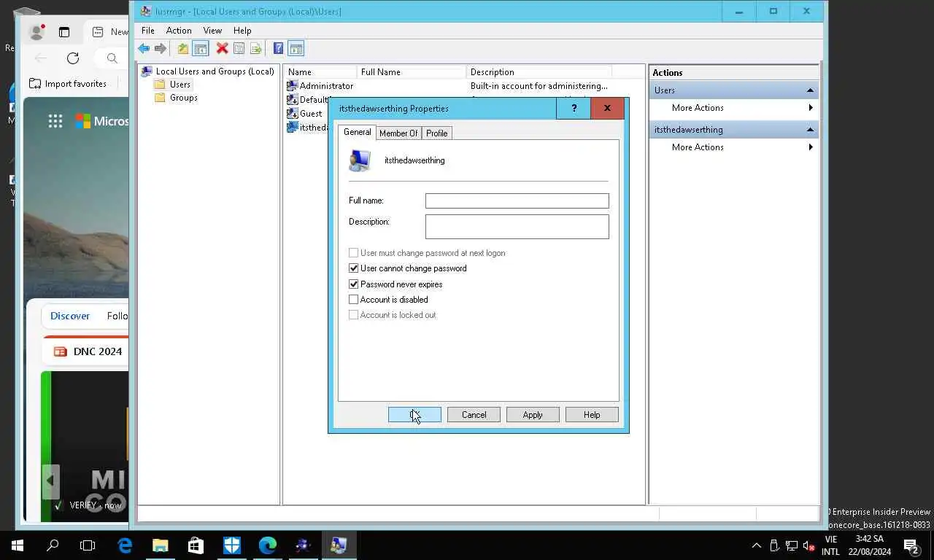Toggle Account is disabled checkbox

353,299
